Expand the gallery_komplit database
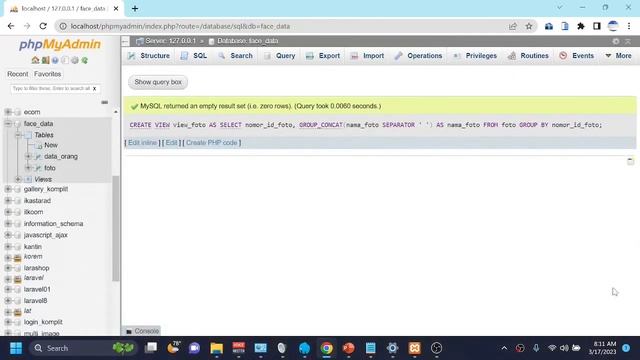The width and height of the screenshot is (640, 360). click(x=8, y=189)
